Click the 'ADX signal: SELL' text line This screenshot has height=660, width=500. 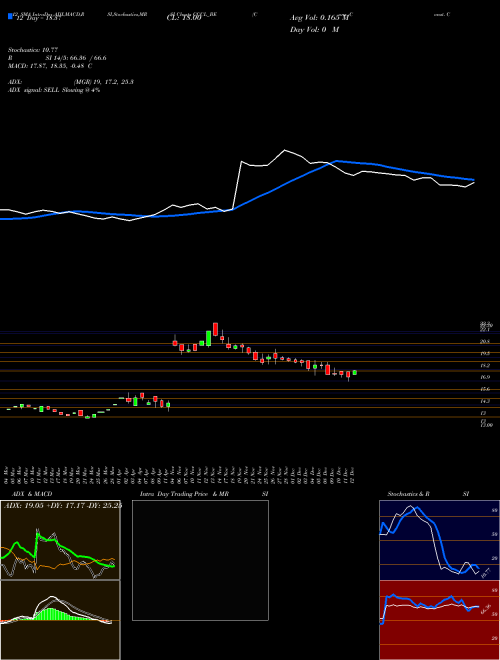pos(34,90)
